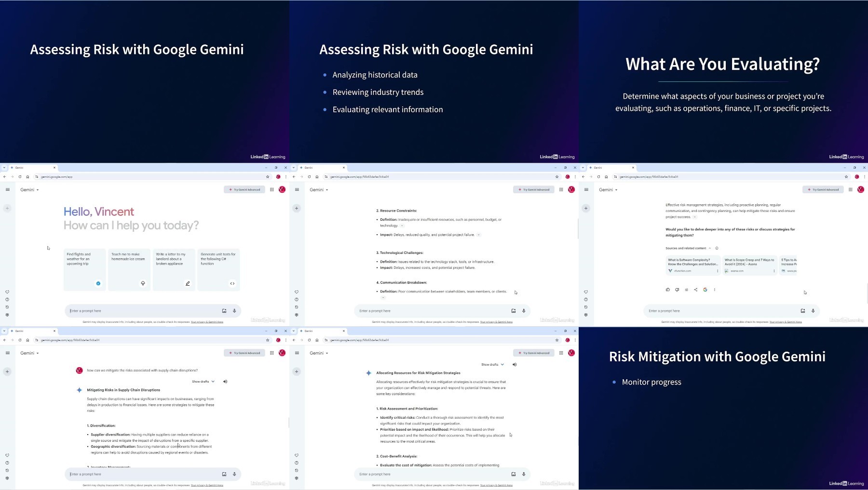Open the hamburger menu in the Hello Vincent window
The width and height of the screenshot is (868, 490).
(x=7, y=189)
